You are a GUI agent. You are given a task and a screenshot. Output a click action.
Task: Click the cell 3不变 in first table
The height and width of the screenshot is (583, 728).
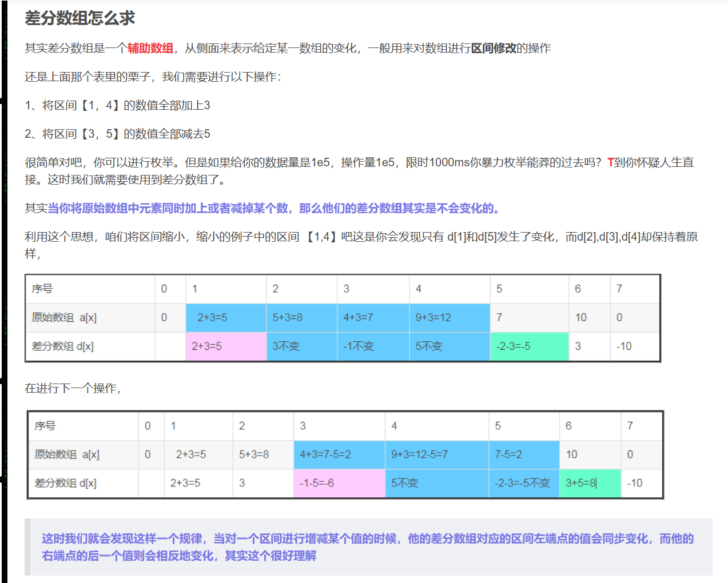[286, 346]
